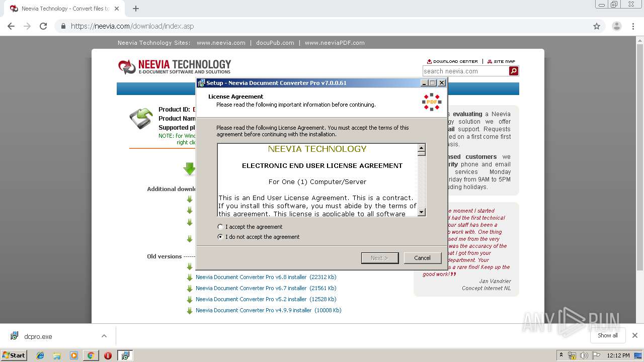Open the Chrome three-dot menu
The width and height of the screenshot is (644, 362).
pyautogui.click(x=633, y=26)
